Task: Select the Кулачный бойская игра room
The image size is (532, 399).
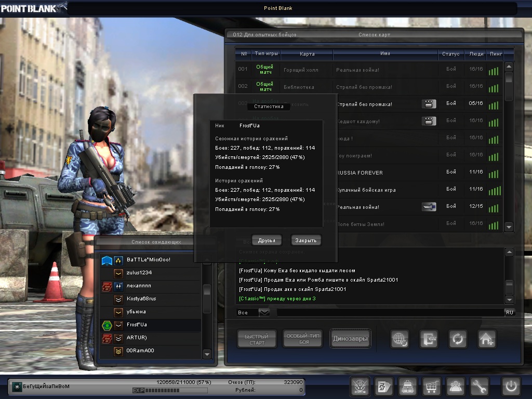Action: click(x=420, y=190)
